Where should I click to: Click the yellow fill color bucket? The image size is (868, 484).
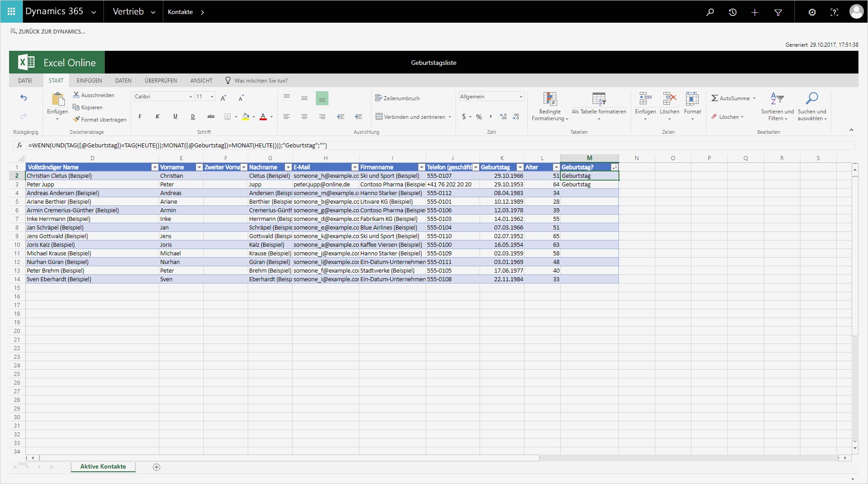pos(245,117)
